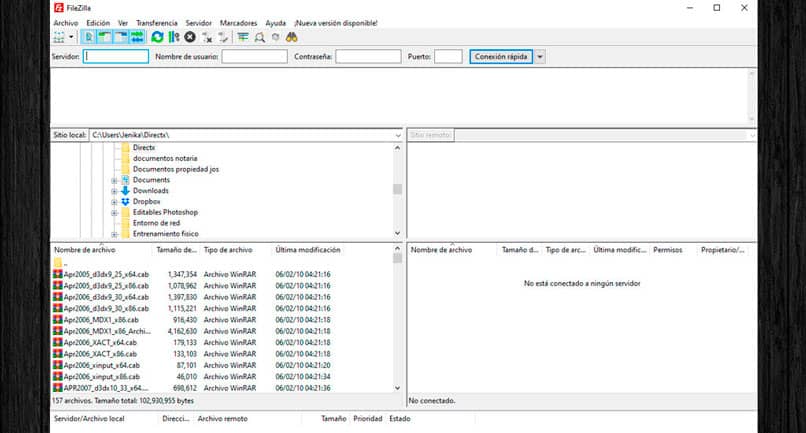Open the Ayuda menu
Image resolution: width=806 pixels, height=433 pixels.
(276, 23)
